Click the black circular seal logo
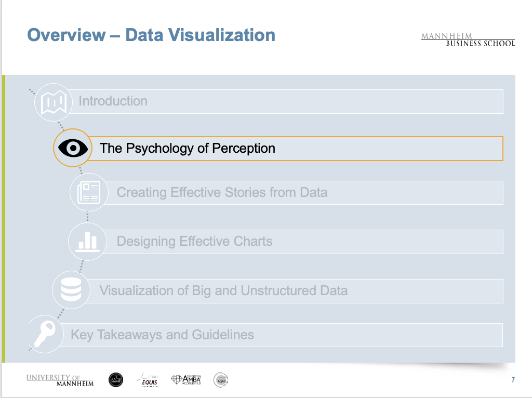The height and width of the screenshot is (398, 532). (116, 380)
